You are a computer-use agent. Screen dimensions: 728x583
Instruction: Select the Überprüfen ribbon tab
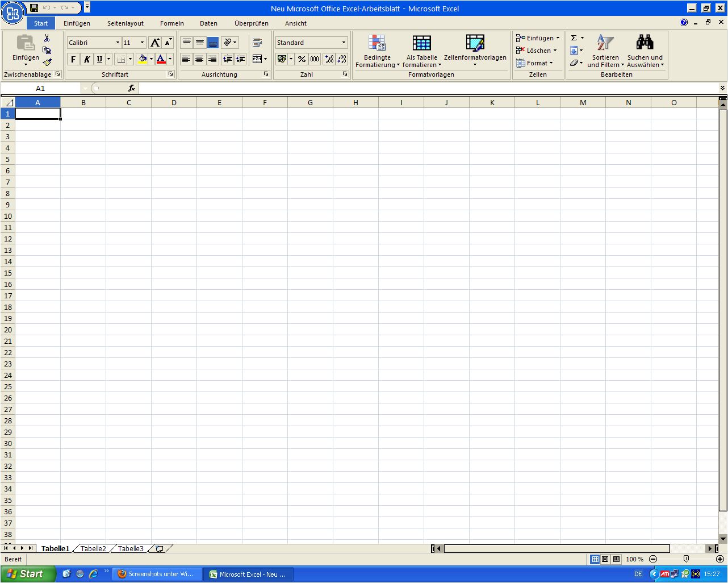coord(252,23)
